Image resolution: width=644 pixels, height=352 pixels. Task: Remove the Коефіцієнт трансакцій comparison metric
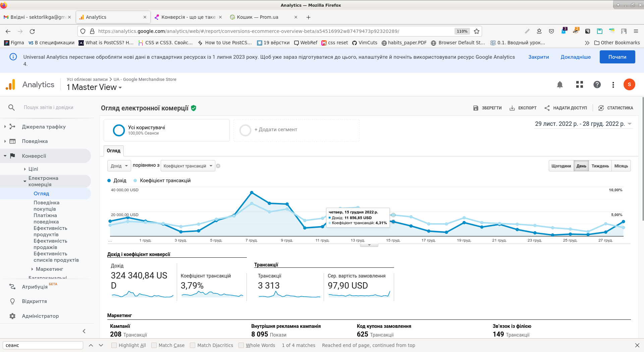point(218,166)
